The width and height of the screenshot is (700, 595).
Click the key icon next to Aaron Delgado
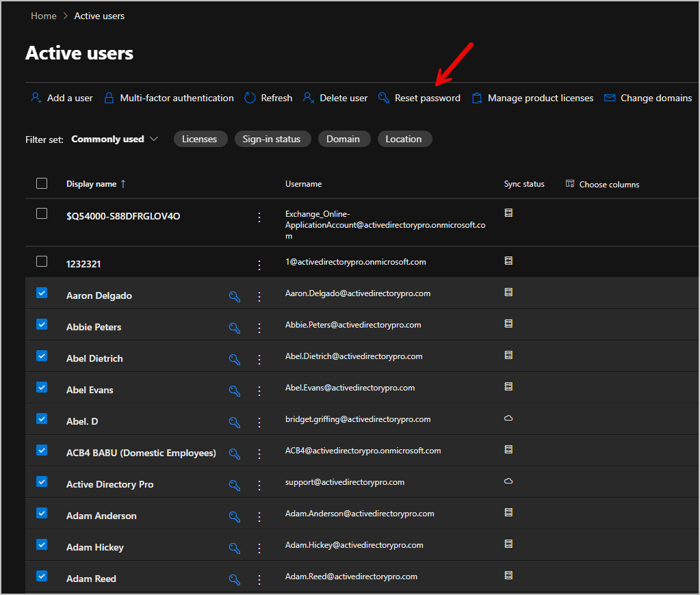[x=235, y=297]
